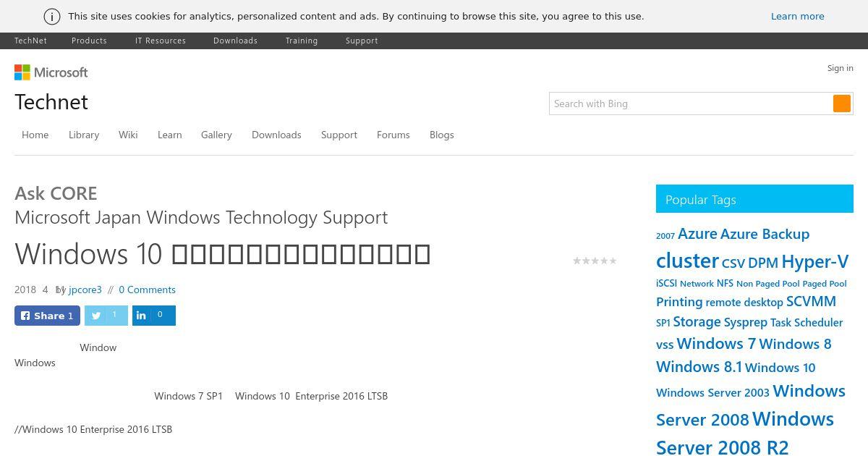
Task: Open the 0 Comments link
Action: pos(147,290)
